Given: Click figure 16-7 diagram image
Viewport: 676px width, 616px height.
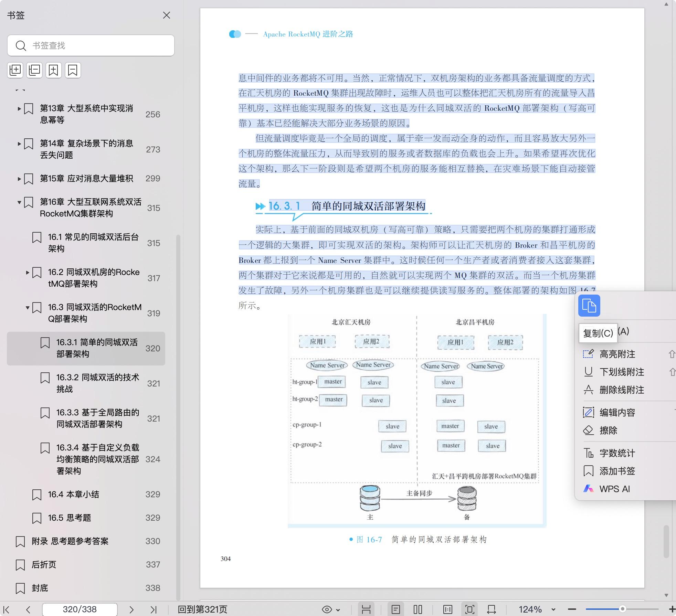Looking at the screenshot, I should coord(417,421).
